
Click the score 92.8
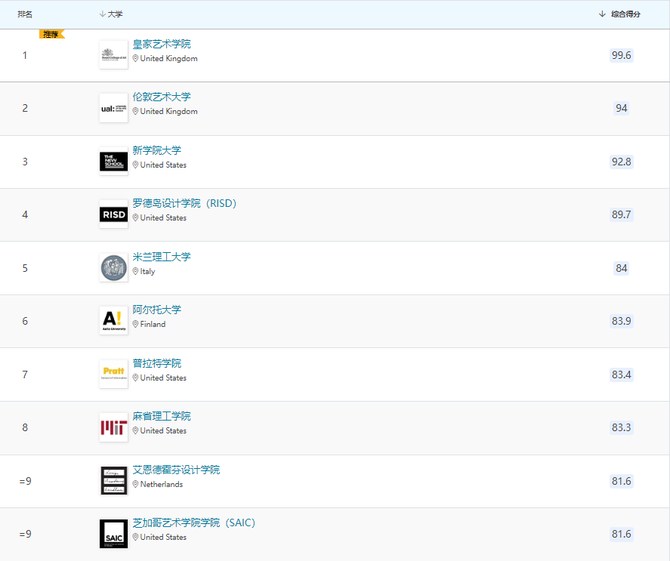(x=621, y=162)
